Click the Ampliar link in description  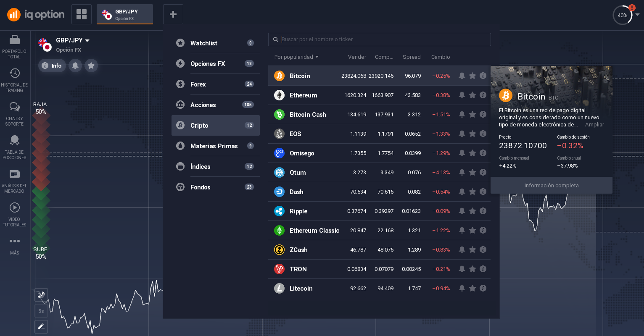click(594, 125)
